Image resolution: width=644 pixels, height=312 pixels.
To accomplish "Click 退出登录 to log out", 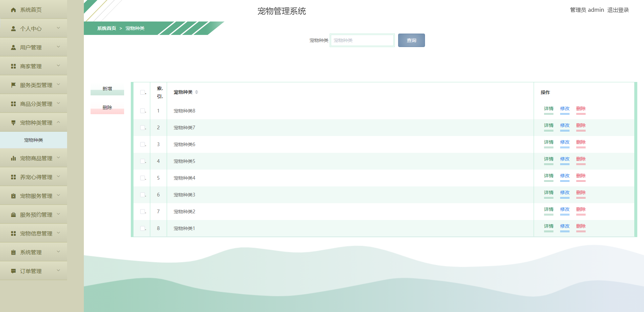I will [618, 10].
